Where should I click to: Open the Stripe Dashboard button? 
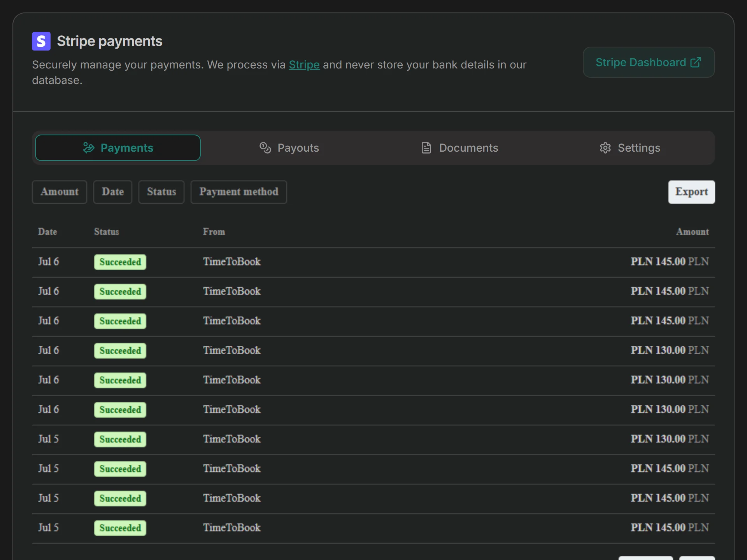649,62
